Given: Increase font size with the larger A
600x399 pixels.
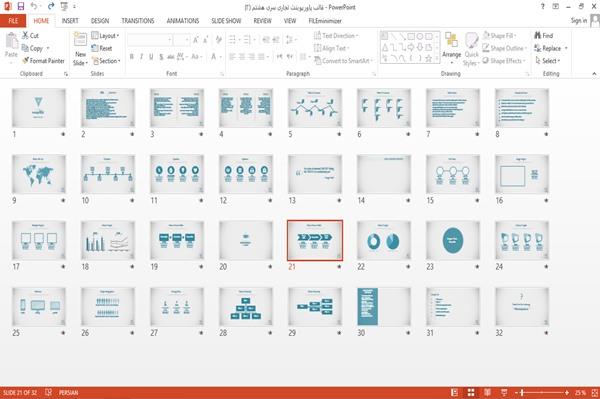Looking at the screenshot, I should 196,39.
